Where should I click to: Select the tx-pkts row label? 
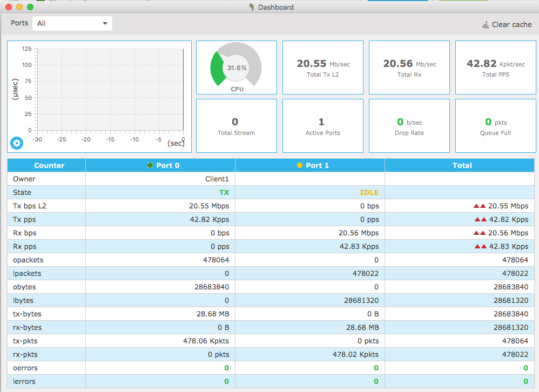25,341
